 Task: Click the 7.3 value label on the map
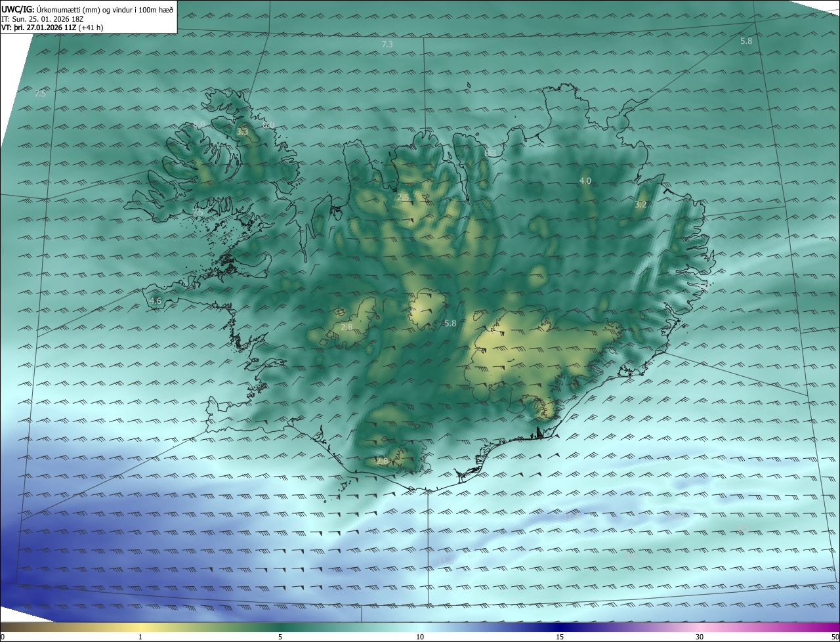pyautogui.click(x=387, y=44)
